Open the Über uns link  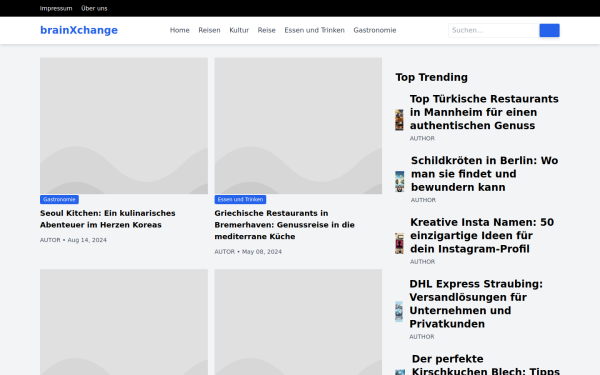(x=94, y=8)
